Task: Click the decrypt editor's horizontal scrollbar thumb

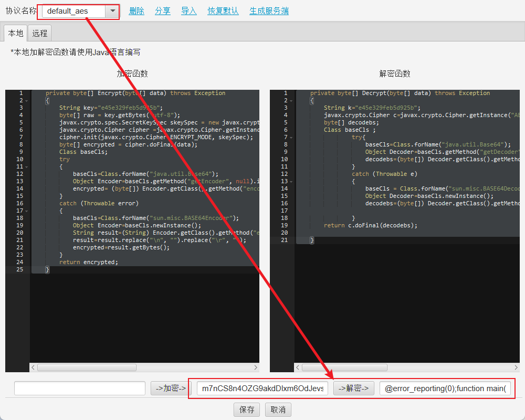Action: click(344, 367)
